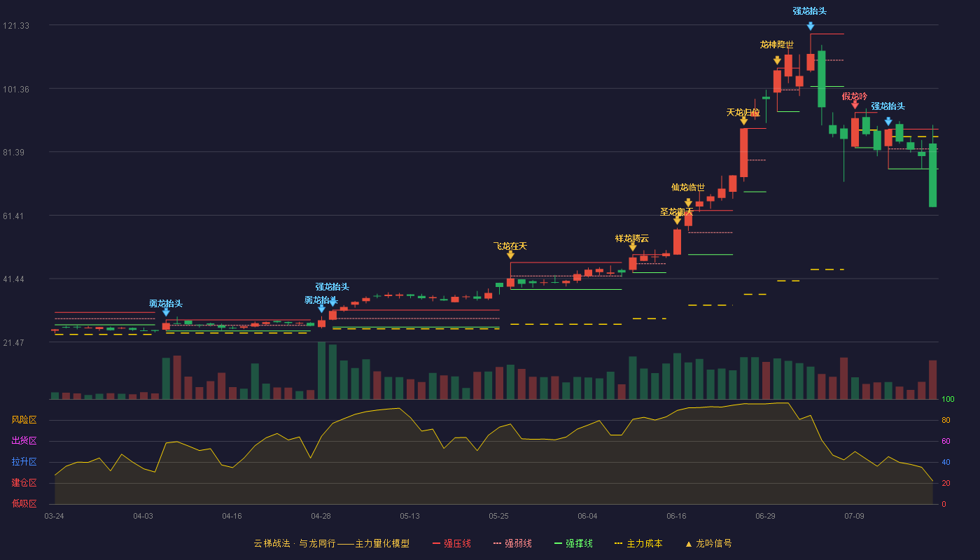The width and height of the screenshot is (980, 560).
Task: Click the red arrow under 假龙吟
Action: (855, 105)
